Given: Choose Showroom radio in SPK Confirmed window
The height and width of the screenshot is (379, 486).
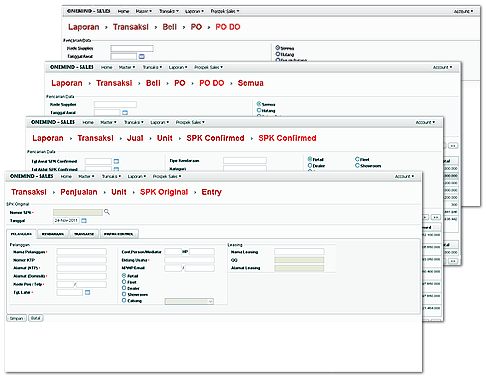Looking at the screenshot, I should point(357,165).
